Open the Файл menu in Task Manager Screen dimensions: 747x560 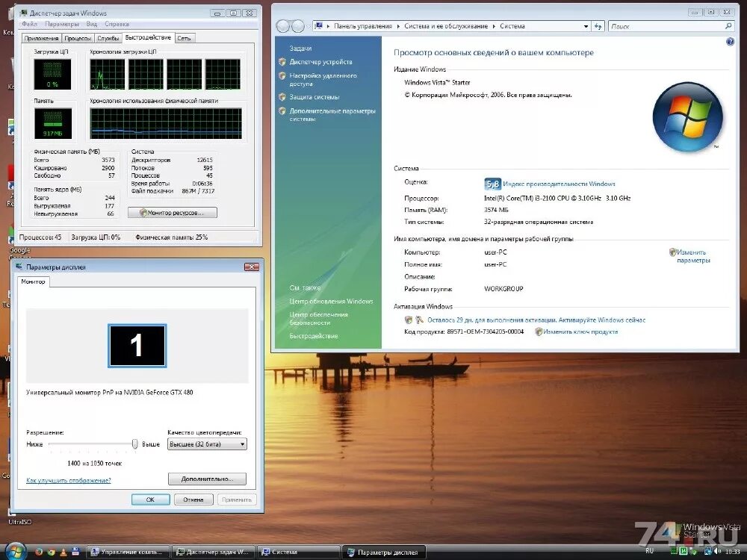[29, 24]
